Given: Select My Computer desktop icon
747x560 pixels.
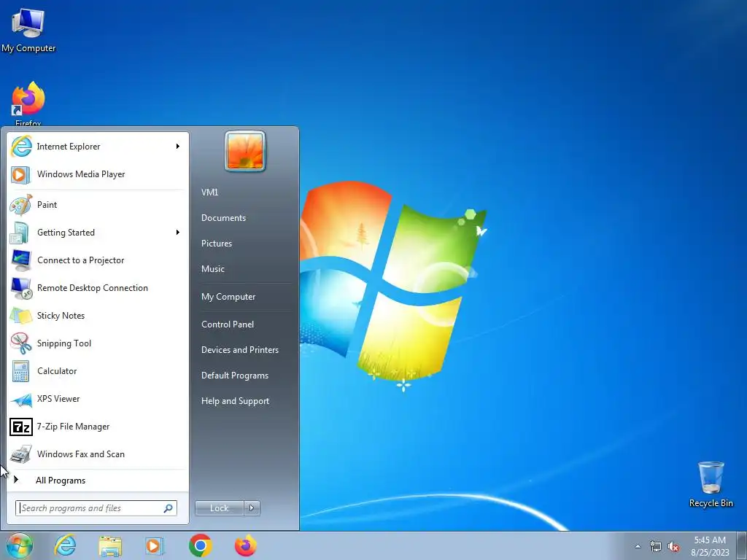Looking at the screenshot, I should coord(28,31).
